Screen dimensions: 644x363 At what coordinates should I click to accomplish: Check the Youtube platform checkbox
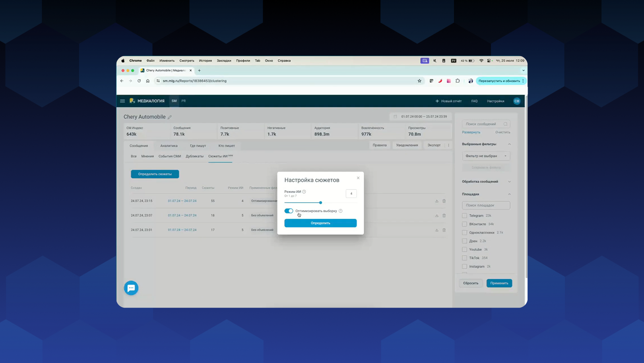point(464,250)
